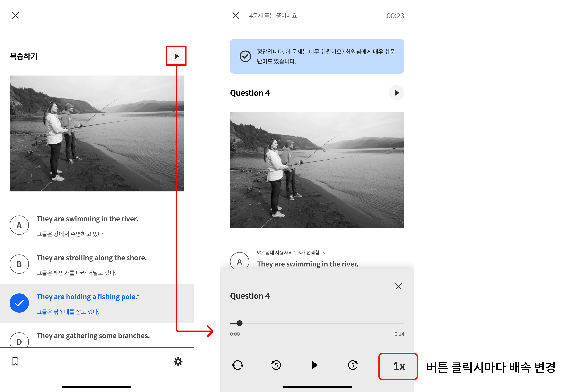
Task: Toggle checked answer C with blue checkmark
Action: point(19,303)
